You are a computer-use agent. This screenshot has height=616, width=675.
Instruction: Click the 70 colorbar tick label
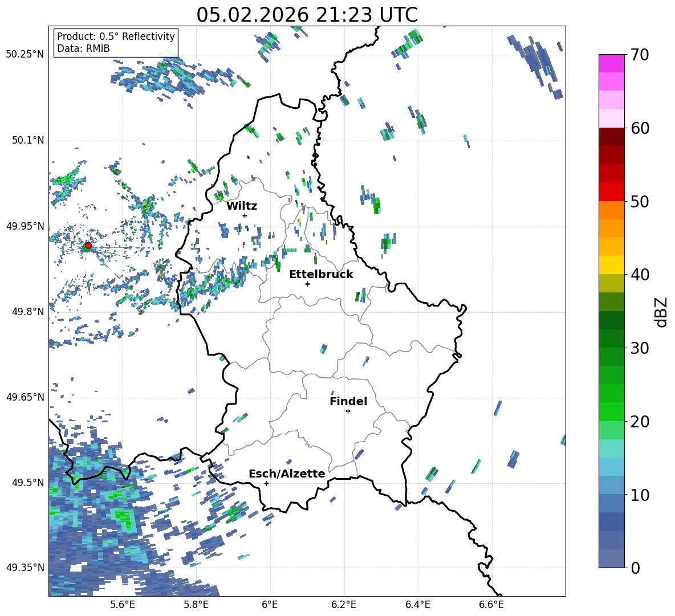[x=640, y=55]
